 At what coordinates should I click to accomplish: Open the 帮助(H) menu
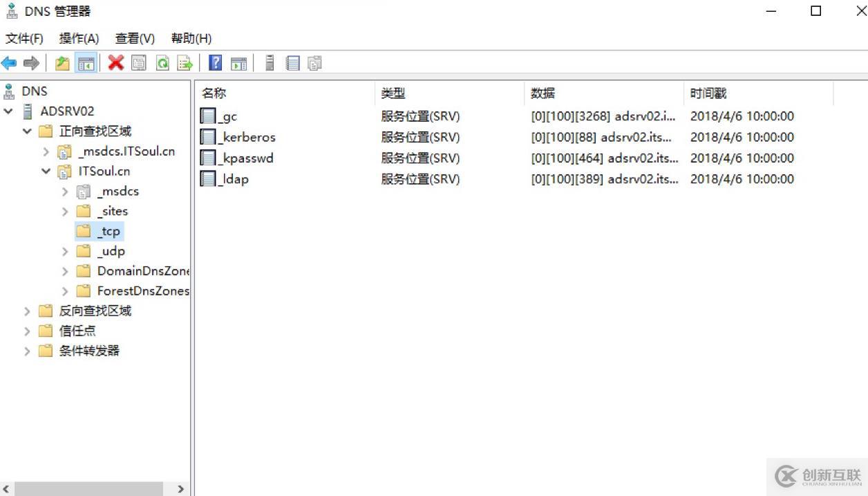pyautogui.click(x=191, y=39)
